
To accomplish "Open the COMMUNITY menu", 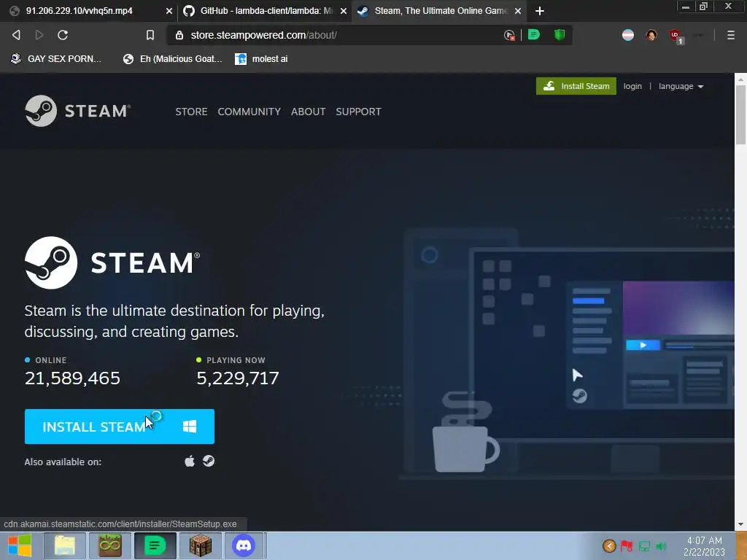I will 249,112.
